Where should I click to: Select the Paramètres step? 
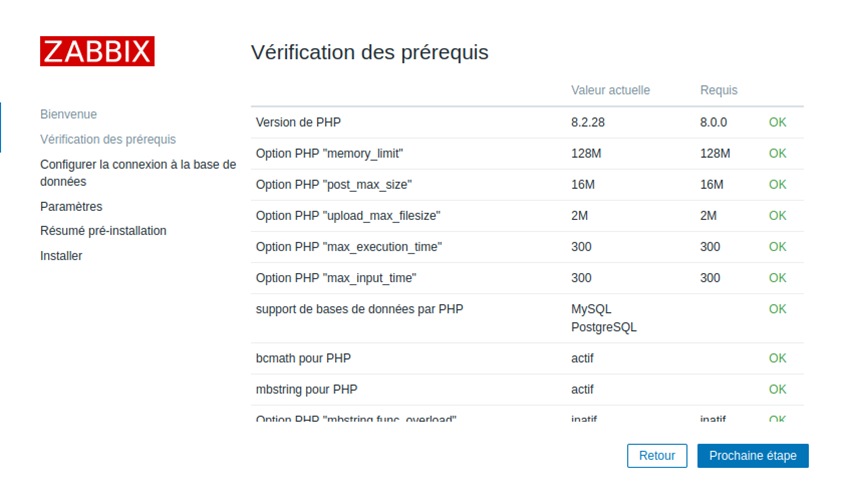coord(71,207)
